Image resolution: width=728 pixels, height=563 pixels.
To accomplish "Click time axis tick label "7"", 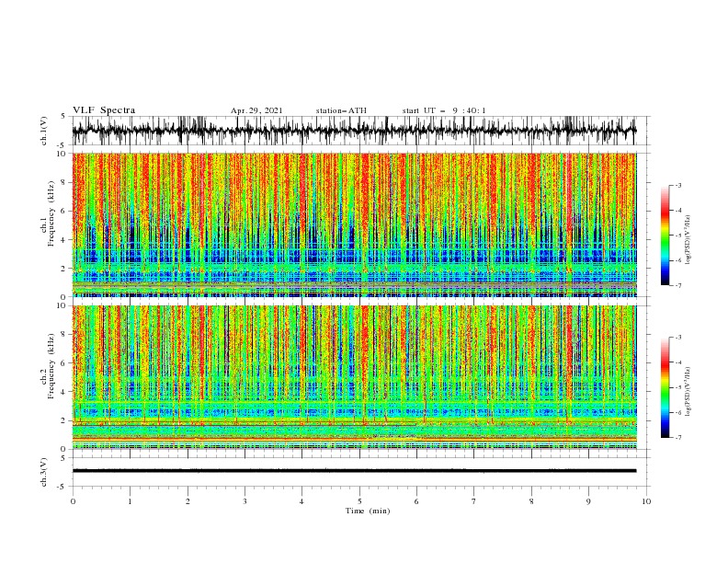I will [x=474, y=501].
